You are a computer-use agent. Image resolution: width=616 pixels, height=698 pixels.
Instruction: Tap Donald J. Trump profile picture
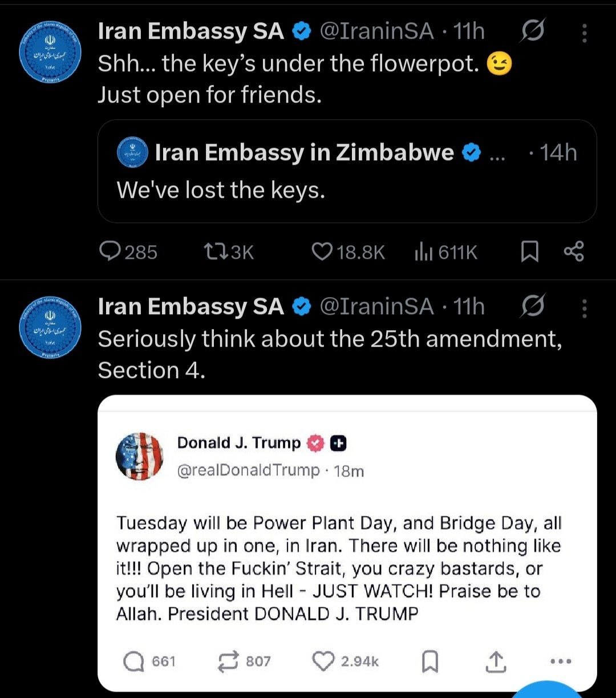(x=140, y=456)
